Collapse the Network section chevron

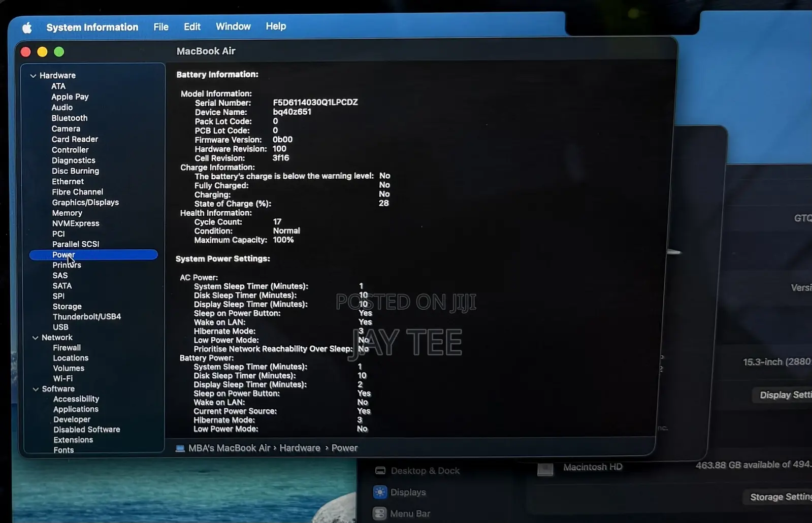pyautogui.click(x=35, y=338)
